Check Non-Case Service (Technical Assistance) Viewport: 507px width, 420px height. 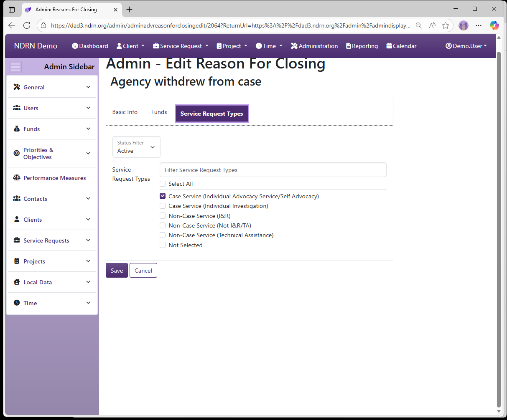163,235
